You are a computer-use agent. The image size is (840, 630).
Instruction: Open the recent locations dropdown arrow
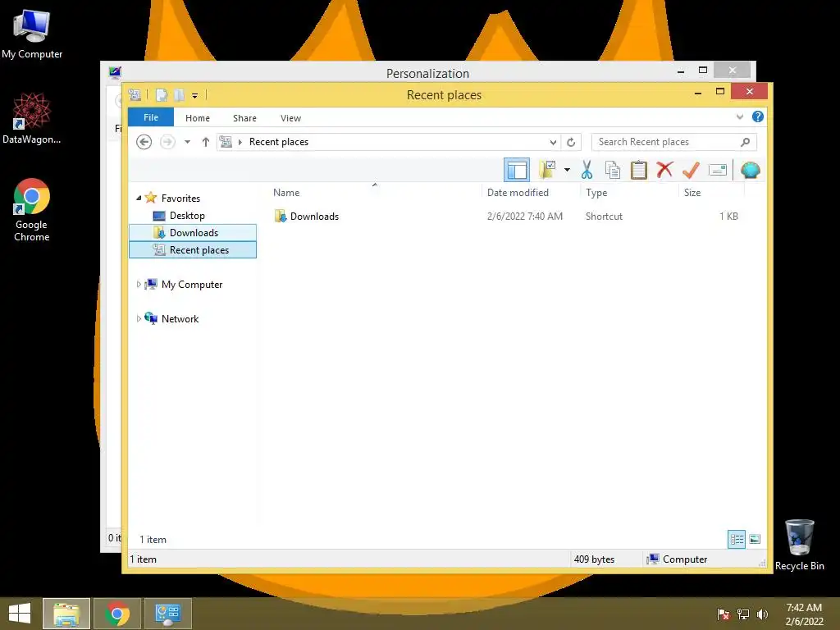(187, 141)
